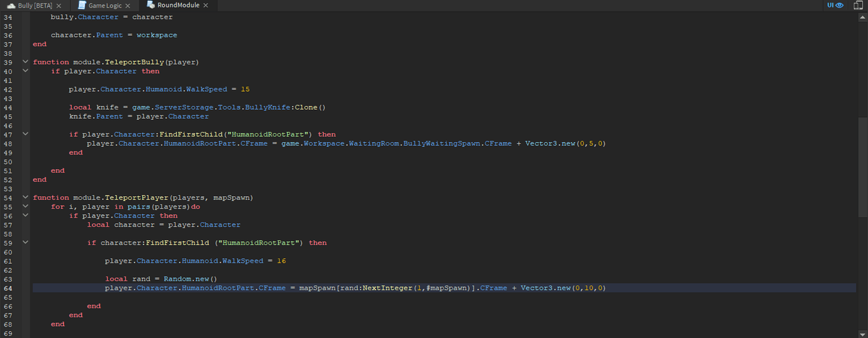Collapse the if block at line 59
The image size is (868, 338).
[x=25, y=243]
